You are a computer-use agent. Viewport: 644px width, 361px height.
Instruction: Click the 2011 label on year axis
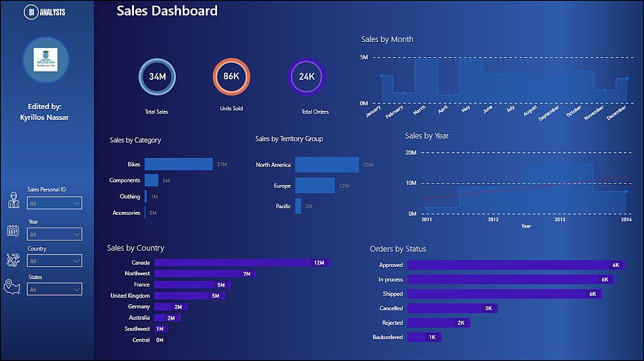pyautogui.click(x=427, y=220)
